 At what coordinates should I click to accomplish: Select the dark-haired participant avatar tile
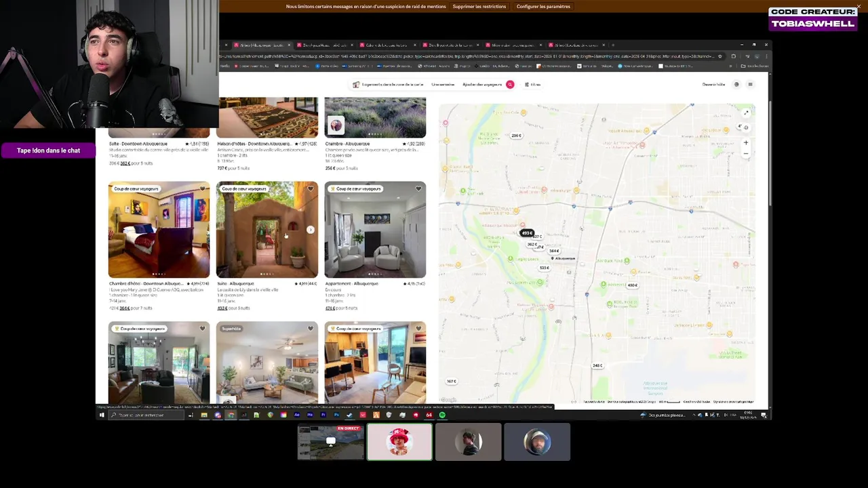pos(468,442)
